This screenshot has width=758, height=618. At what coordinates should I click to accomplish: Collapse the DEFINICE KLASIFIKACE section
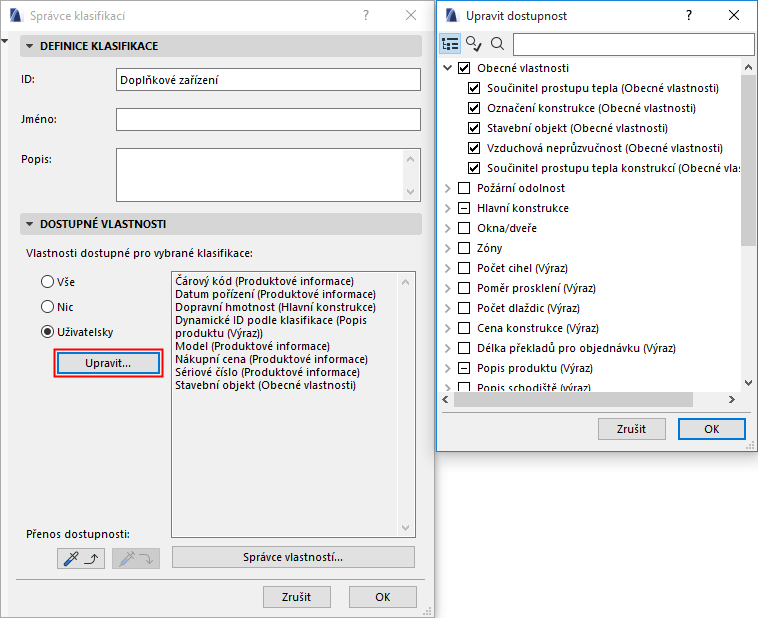(29, 46)
